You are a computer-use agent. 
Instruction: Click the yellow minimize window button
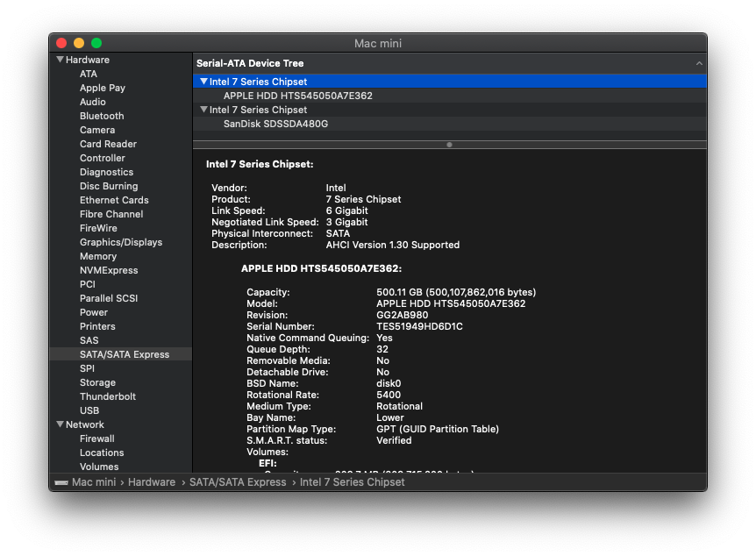click(79, 43)
